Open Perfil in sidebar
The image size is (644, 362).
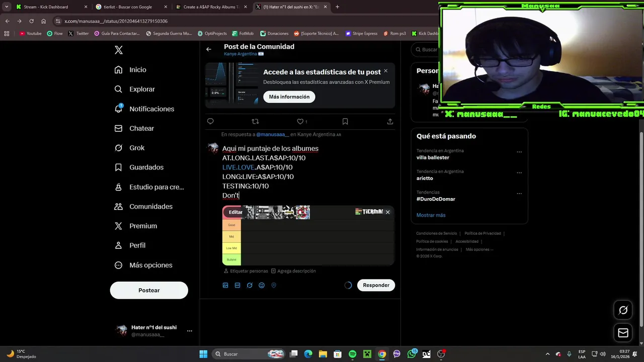tap(130, 245)
